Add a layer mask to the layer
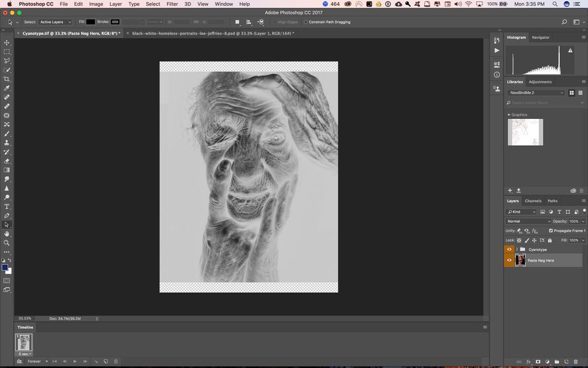 click(x=538, y=362)
